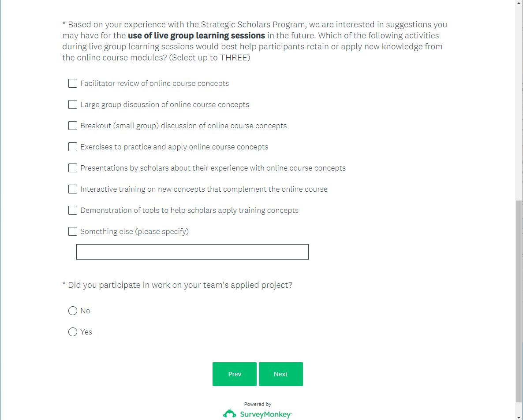The height and width of the screenshot is (420, 523).
Task: Click the vertical scrollbar thumb
Action: tap(519, 302)
